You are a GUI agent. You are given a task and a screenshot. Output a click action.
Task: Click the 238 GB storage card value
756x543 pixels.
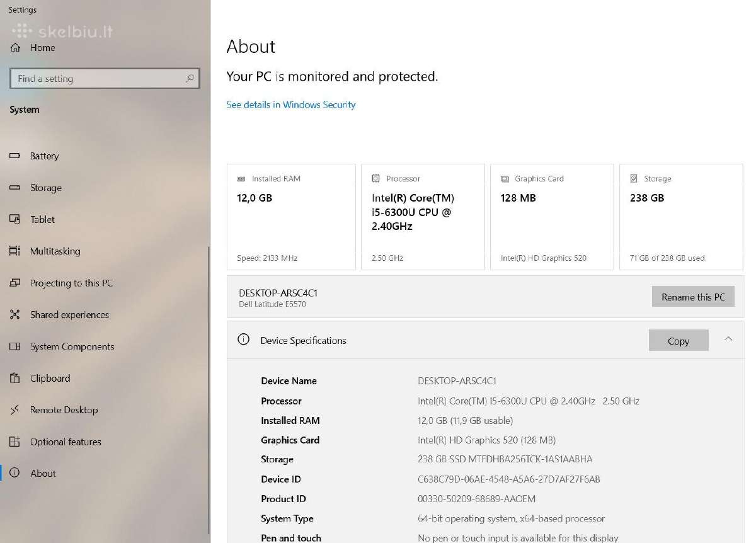pos(647,198)
